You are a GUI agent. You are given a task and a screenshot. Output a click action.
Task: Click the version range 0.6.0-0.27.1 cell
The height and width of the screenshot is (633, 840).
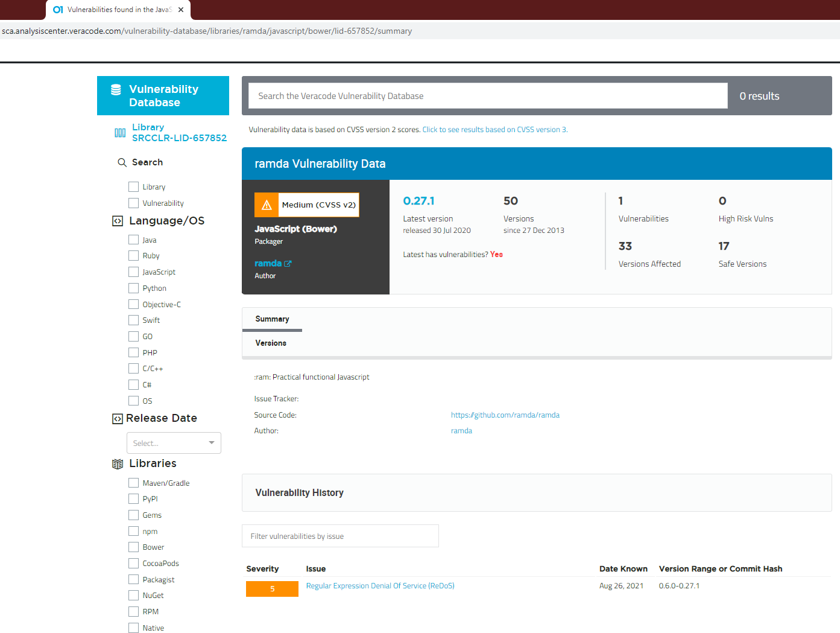click(x=680, y=586)
